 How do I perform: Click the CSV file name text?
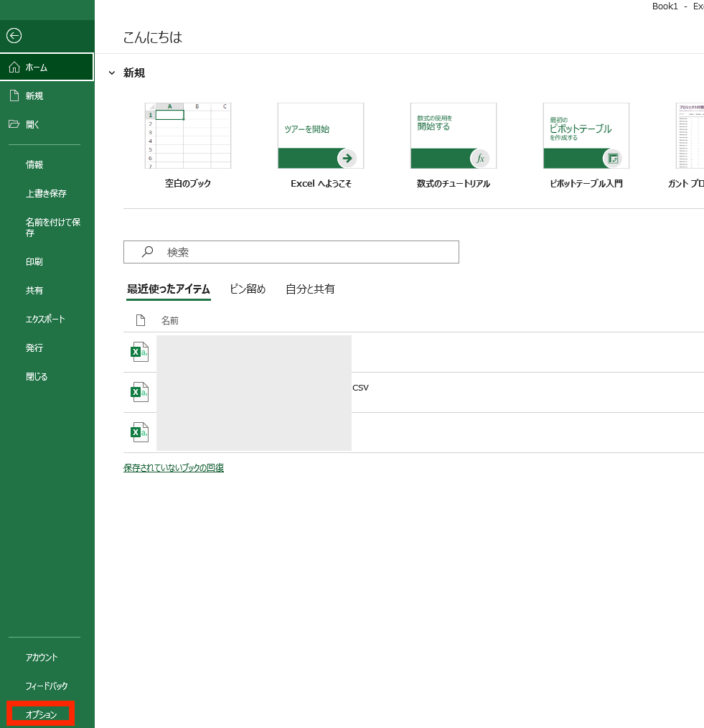[360, 388]
